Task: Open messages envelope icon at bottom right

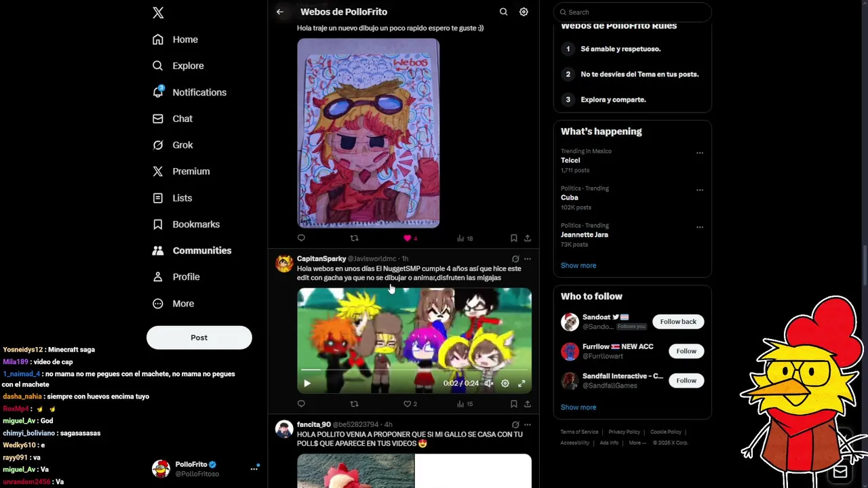Action: (x=840, y=472)
